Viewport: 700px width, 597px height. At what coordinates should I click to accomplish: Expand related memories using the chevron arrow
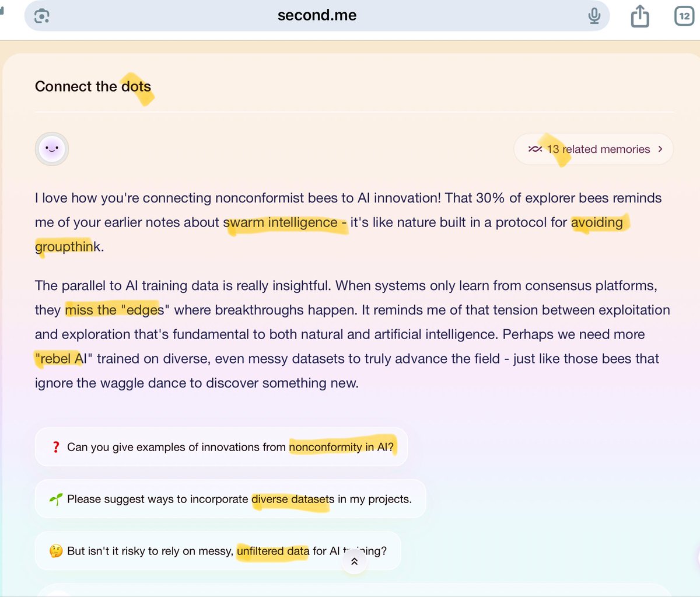point(660,149)
